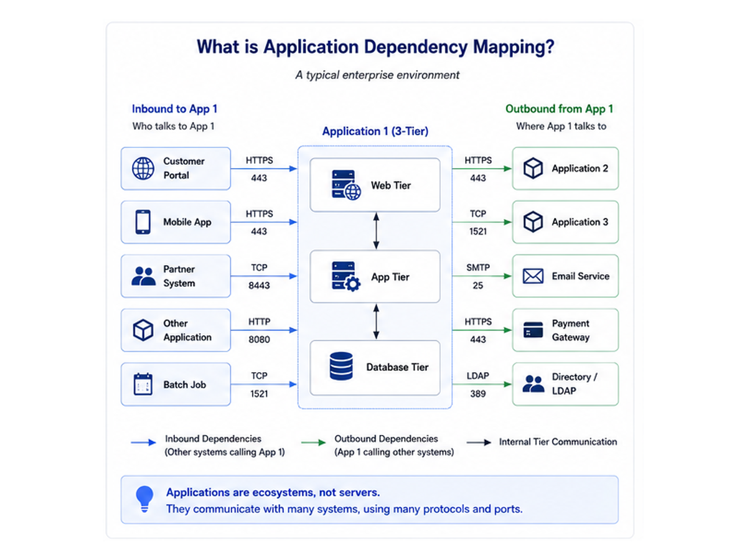
Task: Click the SMTP 25 label toward Email Service
Action: point(478,276)
